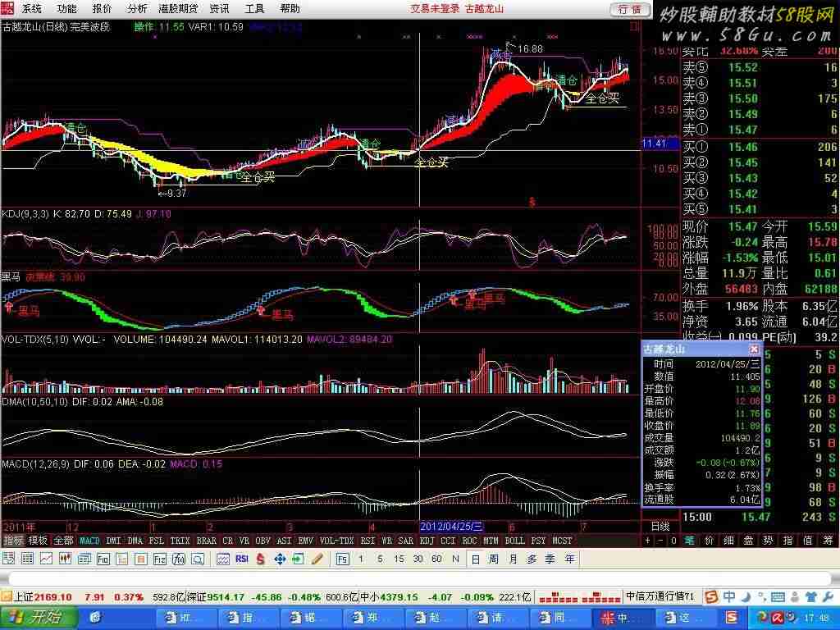Click the wave chart overlay icon

[223, 559]
